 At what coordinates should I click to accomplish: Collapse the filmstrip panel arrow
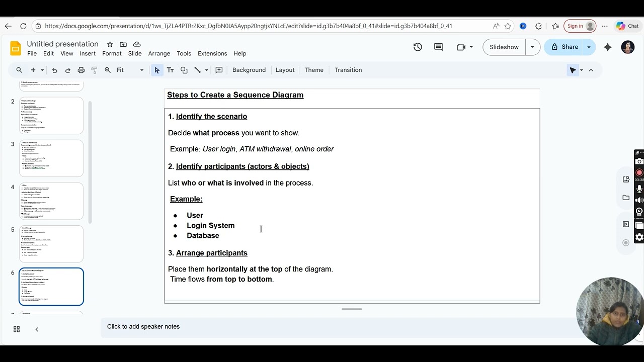tap(37, 329)
